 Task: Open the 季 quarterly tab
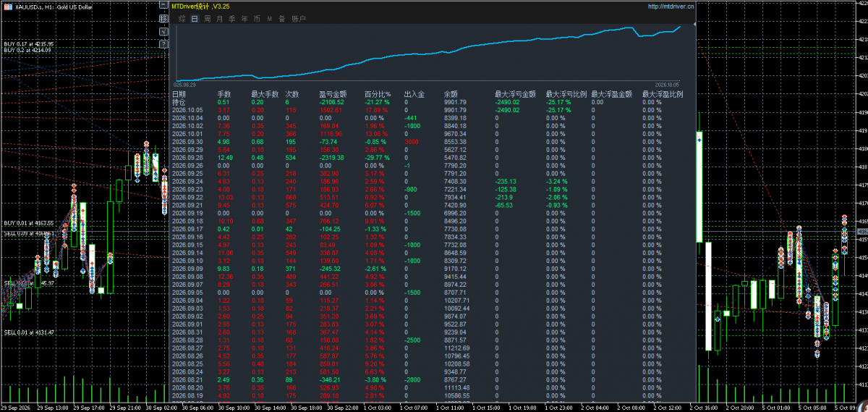click(x=231, y=19)
